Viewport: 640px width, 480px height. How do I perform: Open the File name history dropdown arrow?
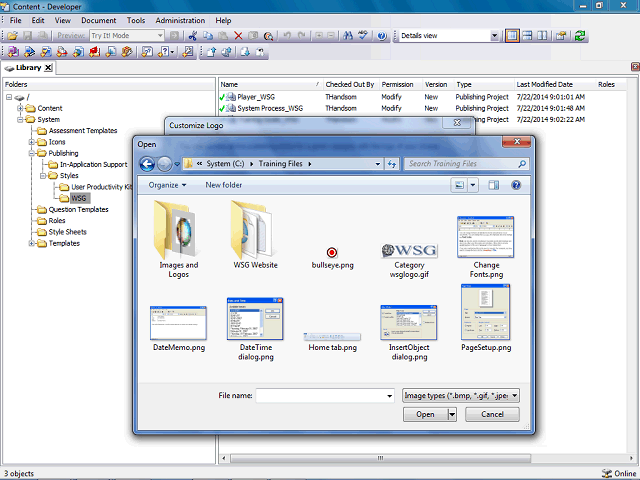click(x=389, y=396)
